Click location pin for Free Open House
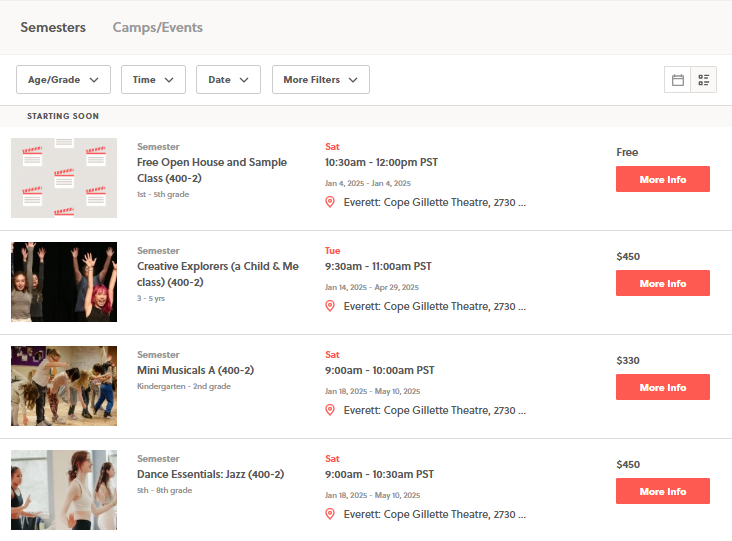This screenshot has height=541, width=732. pos(330,202)
